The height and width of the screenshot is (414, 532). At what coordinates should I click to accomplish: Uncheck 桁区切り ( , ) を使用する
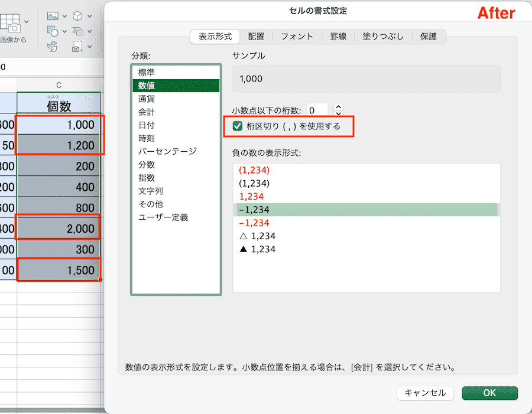click(x=236, y=126)
